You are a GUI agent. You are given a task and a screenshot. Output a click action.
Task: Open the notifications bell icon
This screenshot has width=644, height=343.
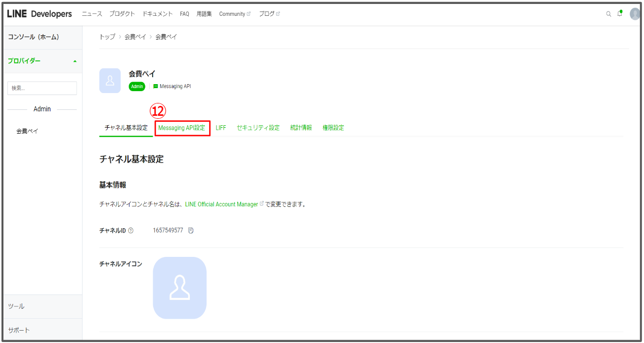click(620, 13)
